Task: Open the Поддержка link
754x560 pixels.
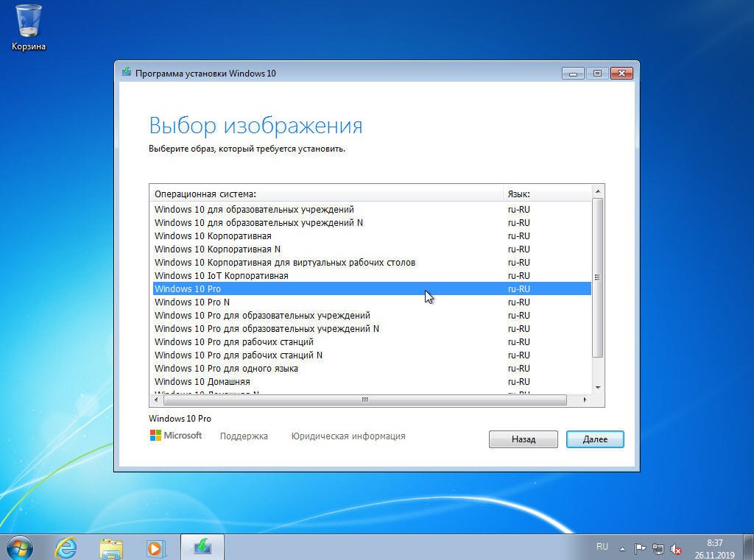Action: [x=244, y=436]
